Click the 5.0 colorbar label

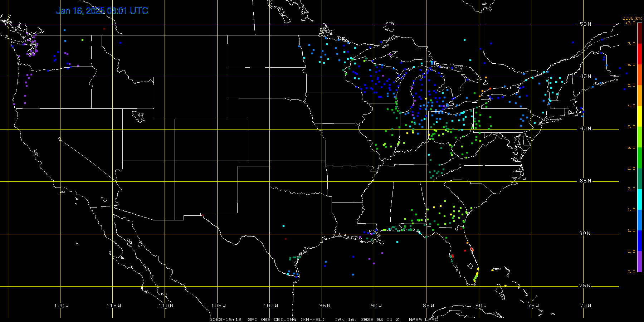631,85
